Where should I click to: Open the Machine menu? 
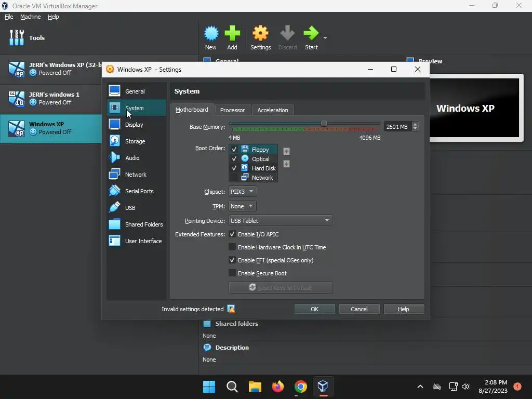(x=31, y=17)
